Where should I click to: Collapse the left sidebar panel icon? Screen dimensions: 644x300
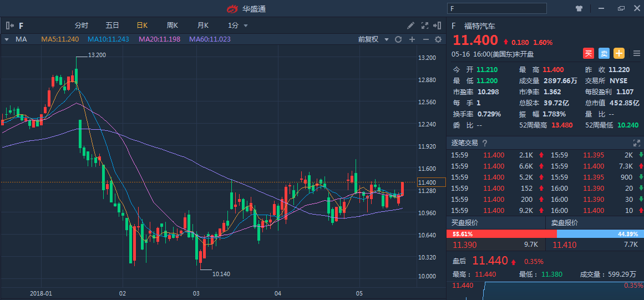click(9, 26)
